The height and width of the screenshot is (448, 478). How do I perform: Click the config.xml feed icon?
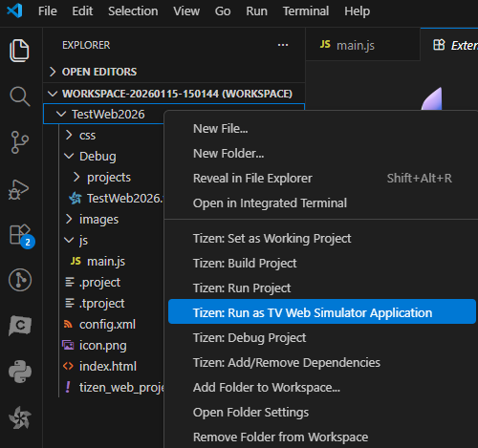[x=68, y=324]
